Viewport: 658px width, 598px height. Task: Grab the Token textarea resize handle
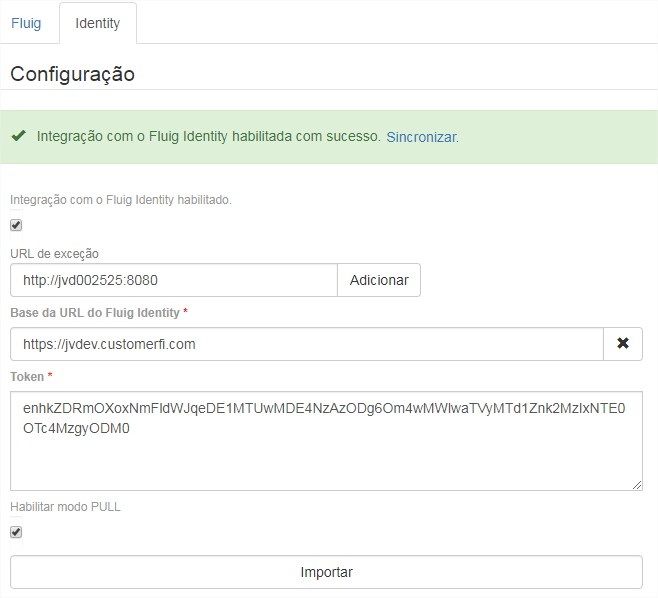pyautogui.click(x=637, y=485)
